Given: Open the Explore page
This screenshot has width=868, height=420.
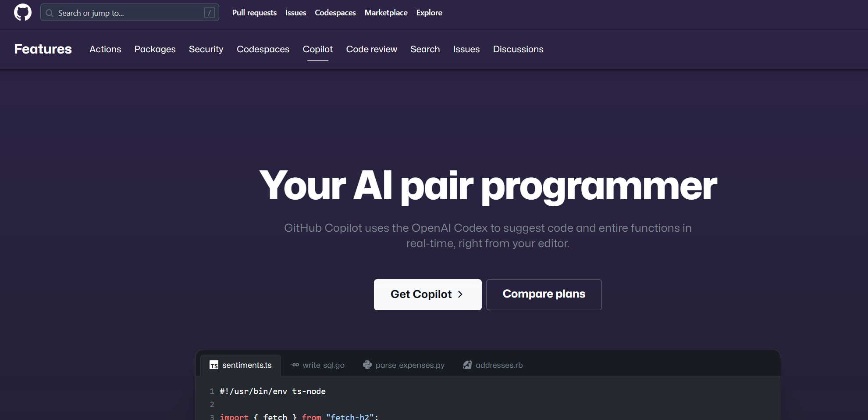Looking at the screenshot, I should tap(429, 13).
